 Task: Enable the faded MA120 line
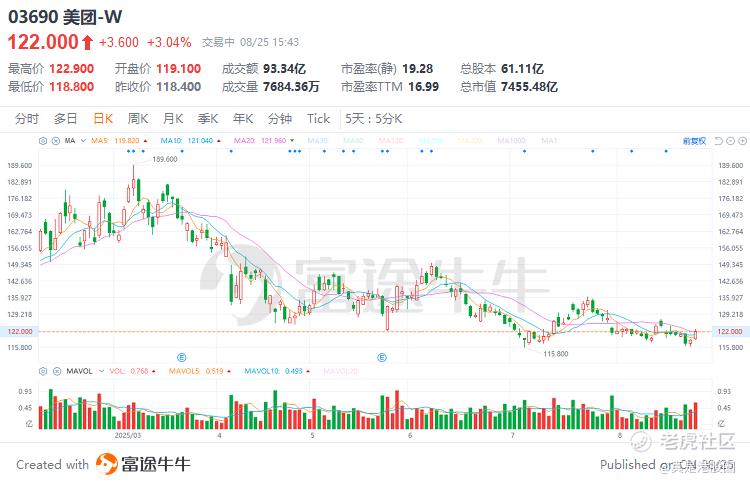tap(390, 141)
